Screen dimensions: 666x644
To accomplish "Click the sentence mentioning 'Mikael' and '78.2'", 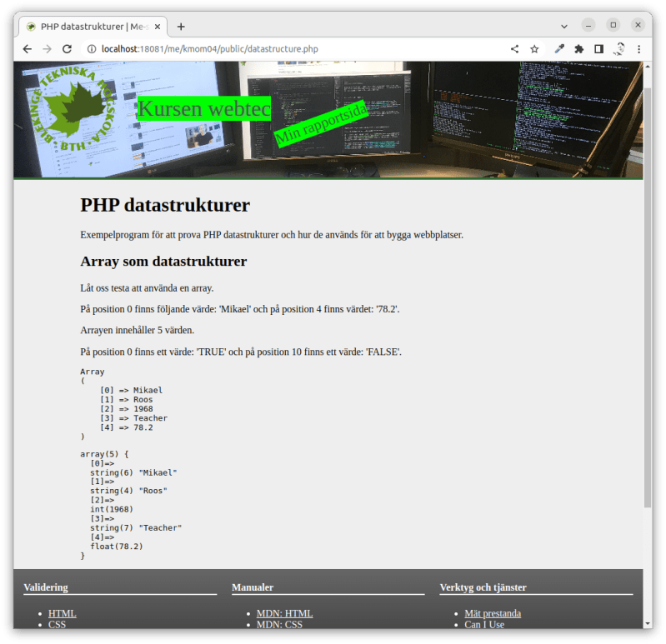I will [x=240, y=309].
